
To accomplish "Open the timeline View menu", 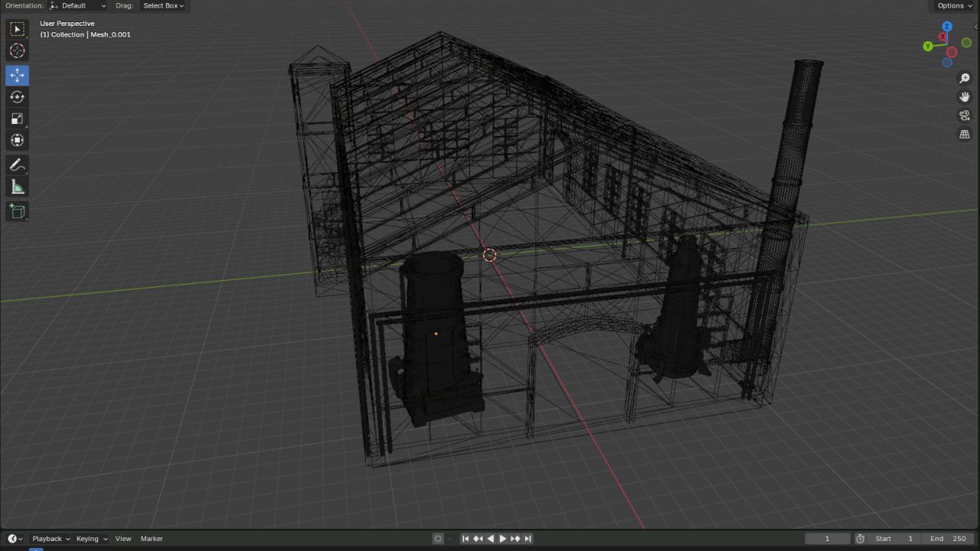I will pos(123,539).
